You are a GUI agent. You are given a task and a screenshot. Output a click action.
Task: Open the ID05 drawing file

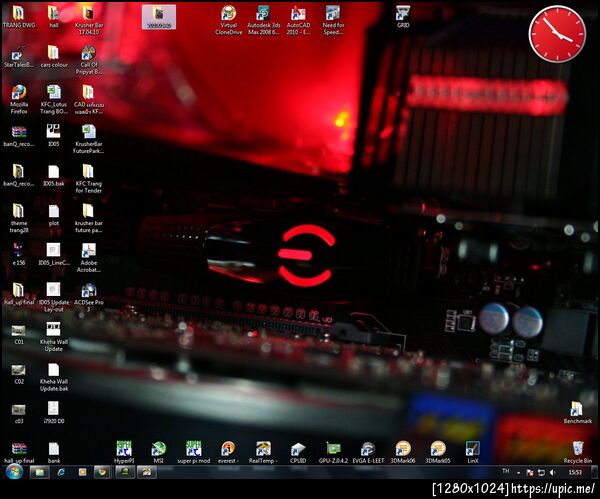[x=54, y=135]
